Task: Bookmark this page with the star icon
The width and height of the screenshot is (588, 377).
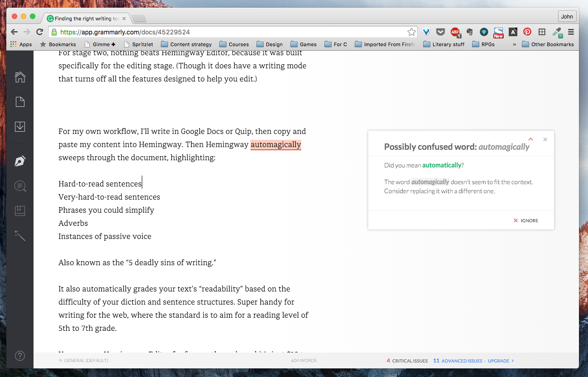Action: (x=411, y=32)
